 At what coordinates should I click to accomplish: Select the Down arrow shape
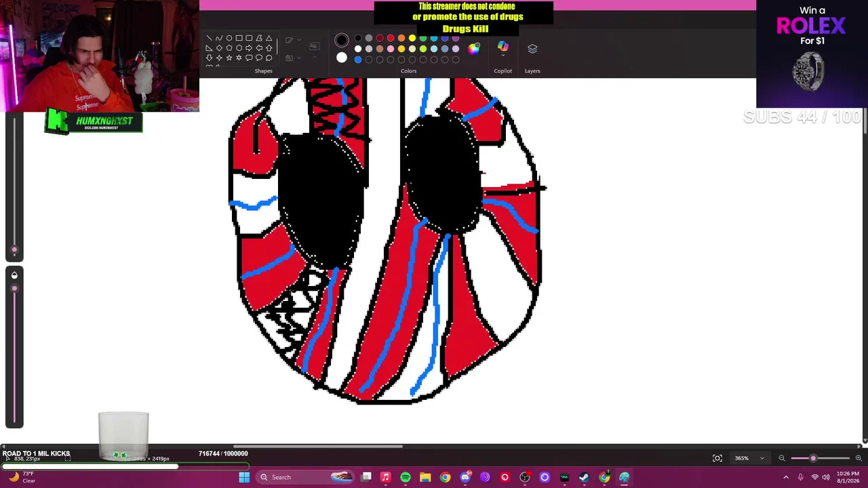(209, 58)
